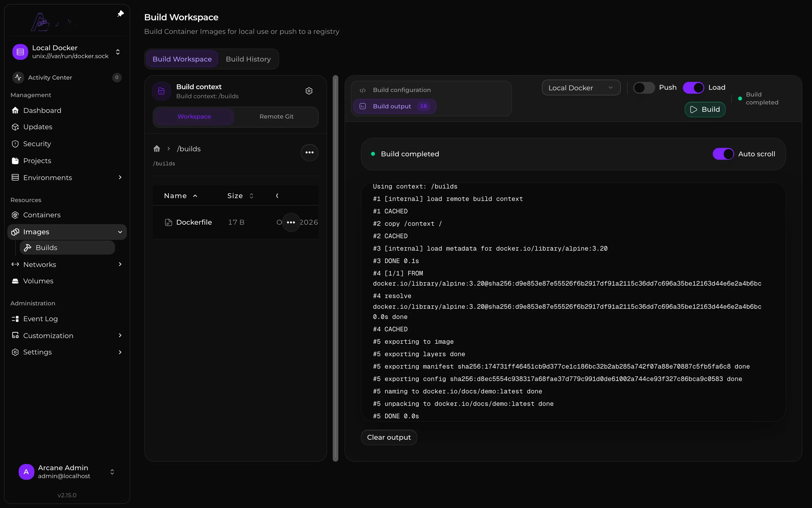Switch to Build History tab
Viewport: 812px width, 508px height.
tap(248, 59)
